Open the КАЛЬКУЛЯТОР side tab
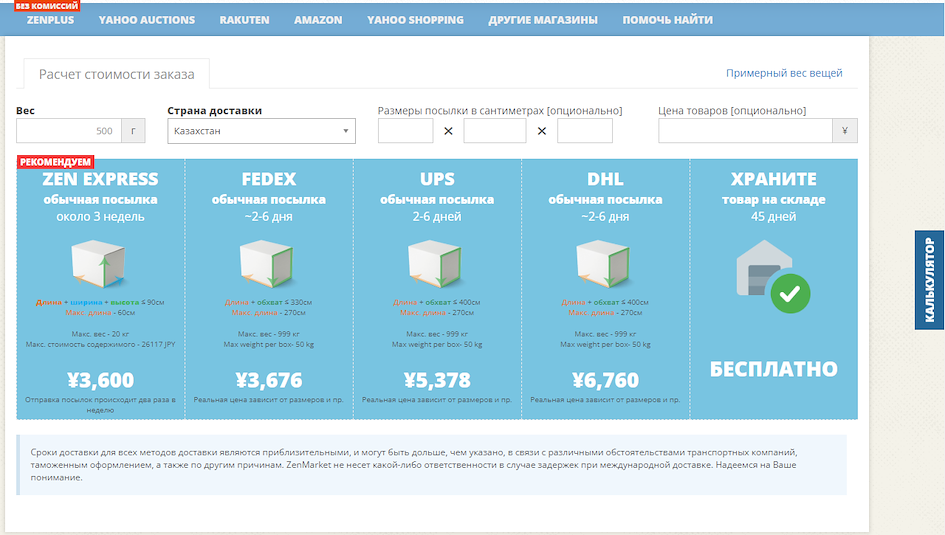The width and height of the screenshot is (945, 535). pos(929,280)
